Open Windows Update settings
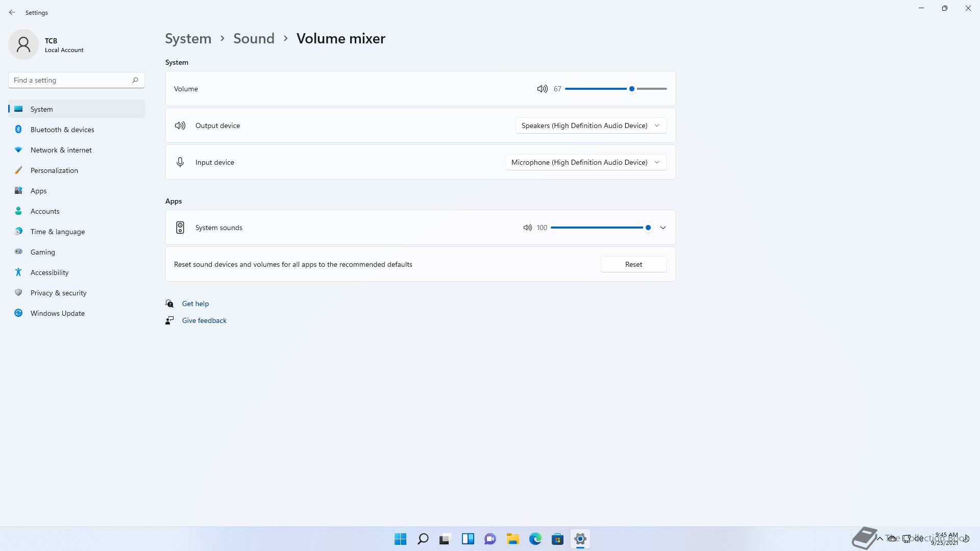The height and width of the screenshot is (551, 980). coord(77,313)
